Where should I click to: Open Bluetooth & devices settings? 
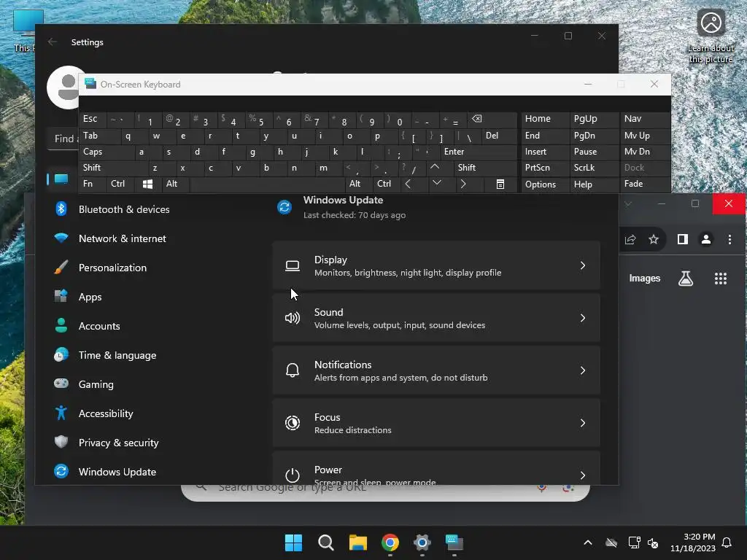tap(124, 209)
